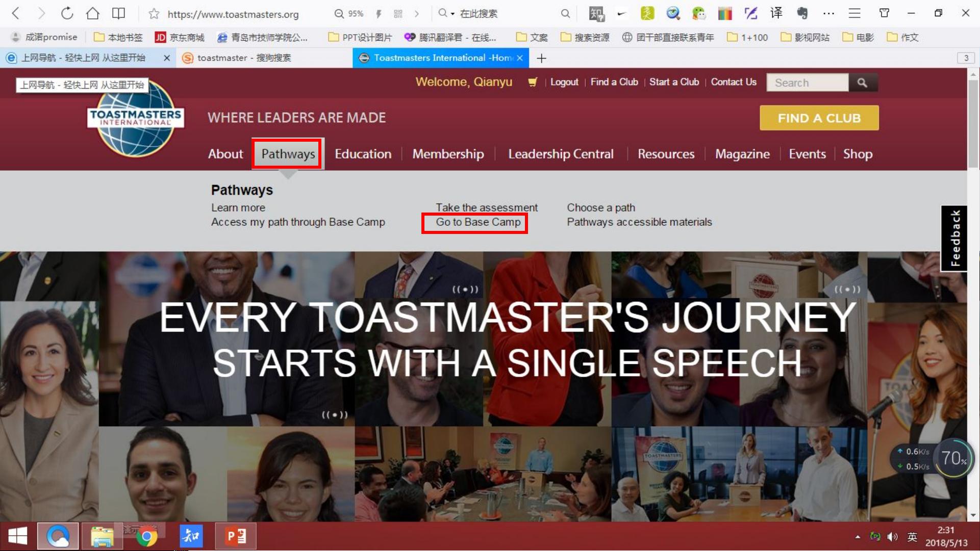Open the reading mode book icon
This screenshot has height=551, width=980.
[118, 13]
